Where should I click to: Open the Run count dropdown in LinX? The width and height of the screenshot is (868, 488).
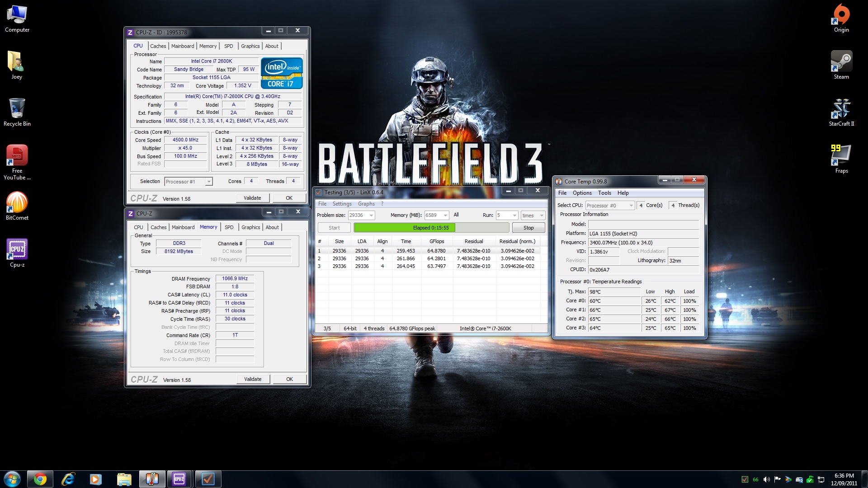coord(507,216)
